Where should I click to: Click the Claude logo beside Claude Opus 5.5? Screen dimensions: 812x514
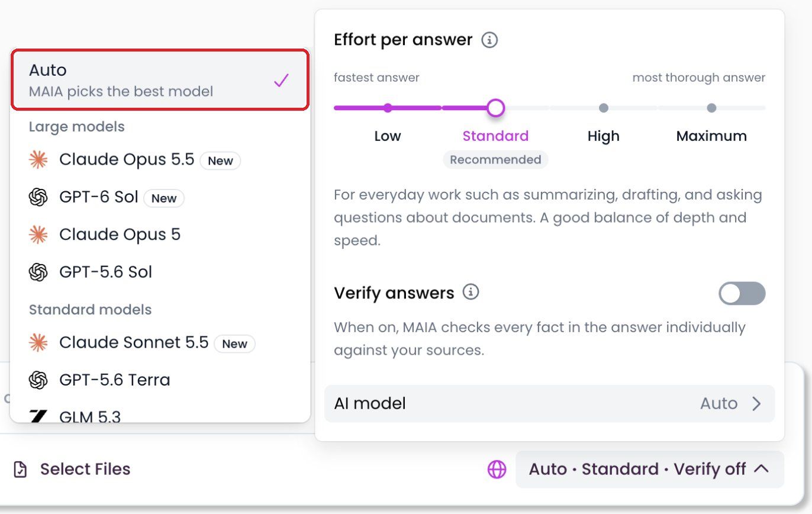click(38, 160)
